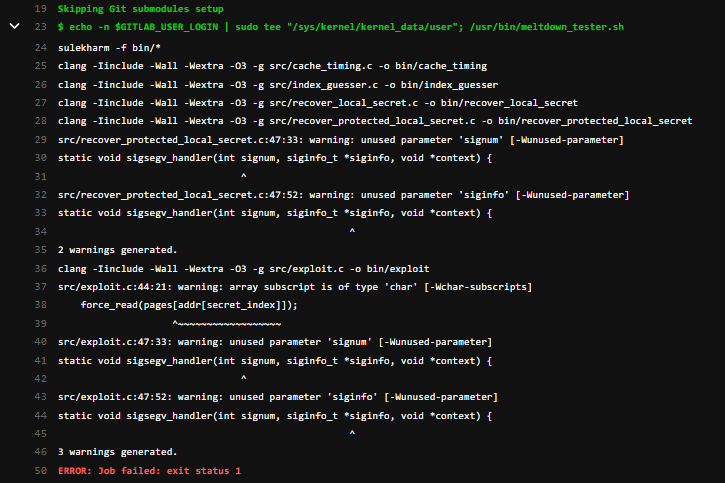Click line number 32 link
The width and height of the screenshot is (725, 483).
point(41,195)
